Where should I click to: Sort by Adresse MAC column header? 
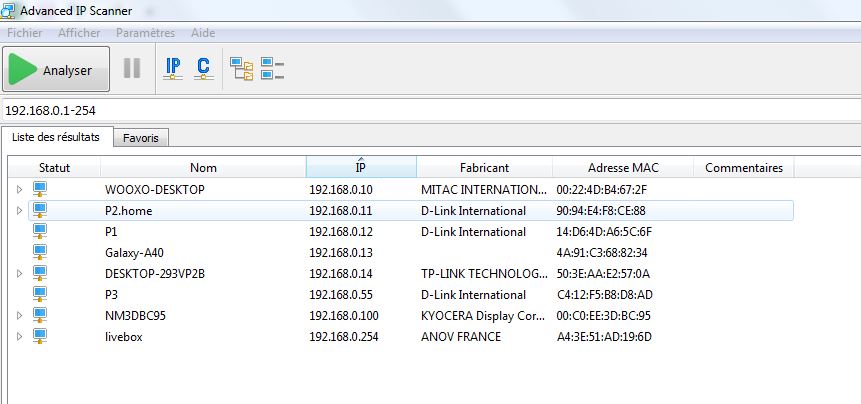click(623, 167)
